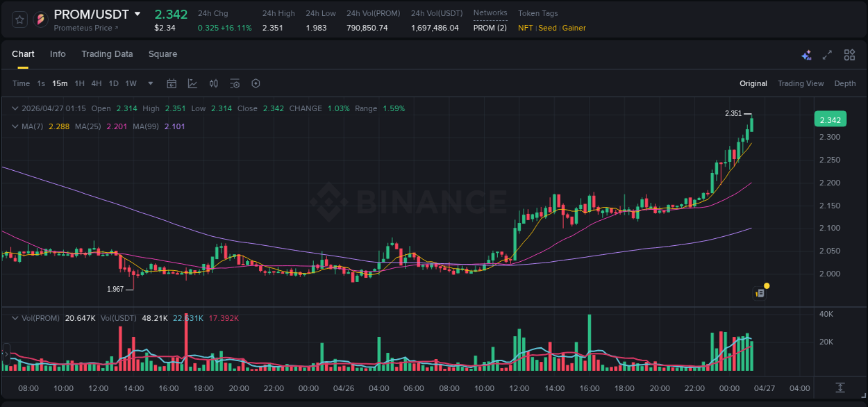
Task: Collapse the MA indicator row chevron
Action: [x=15, y=126]
